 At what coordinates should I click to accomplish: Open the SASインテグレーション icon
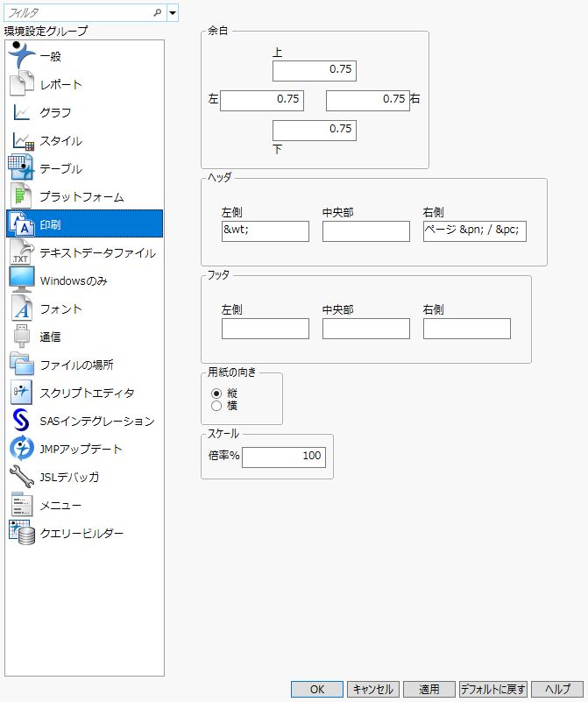point(20,420)
